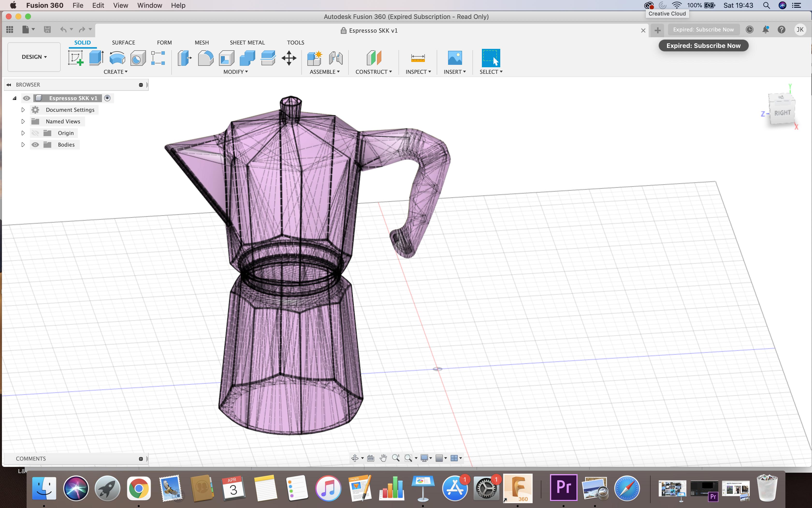
Task: Open the Window menu
Action: pyautogui.click(x=150, y=5)
